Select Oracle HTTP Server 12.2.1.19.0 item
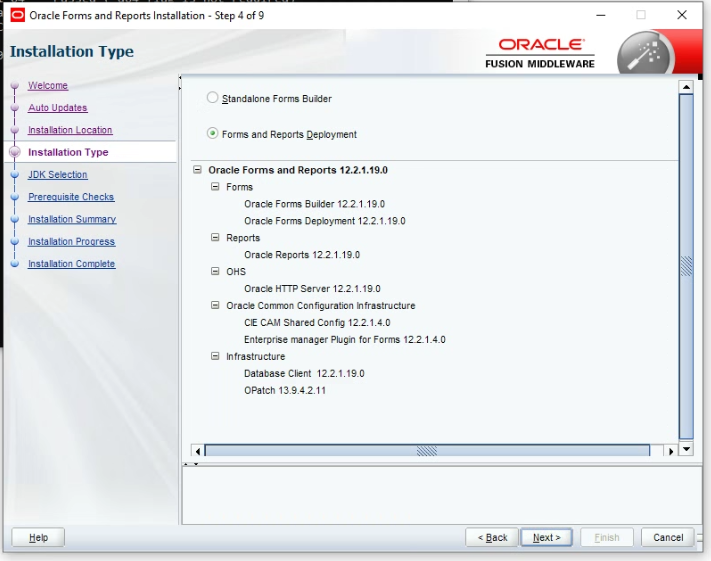This screenshot has width=711, height=561. (x=312, y=288)
